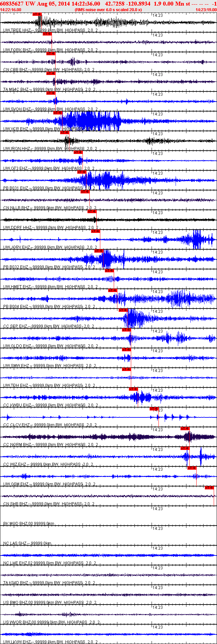Click the red pick flag on UW.TDH trace

pos(127,369)
